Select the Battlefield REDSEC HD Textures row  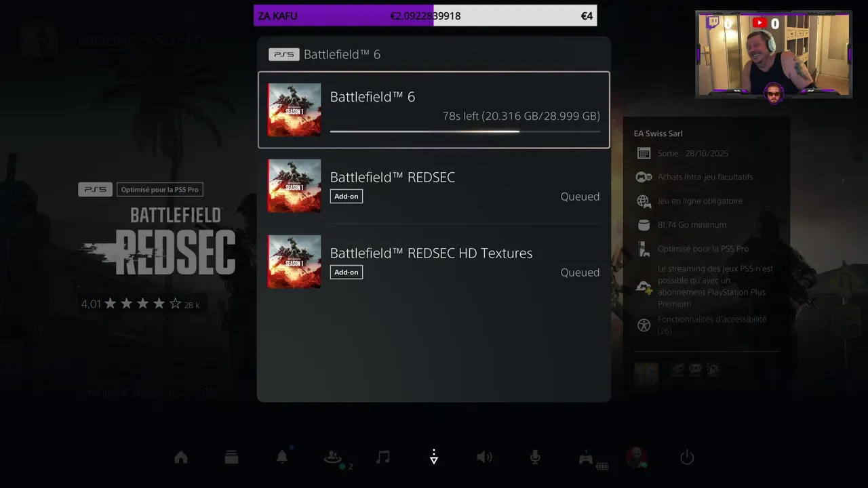click(434, 262)
